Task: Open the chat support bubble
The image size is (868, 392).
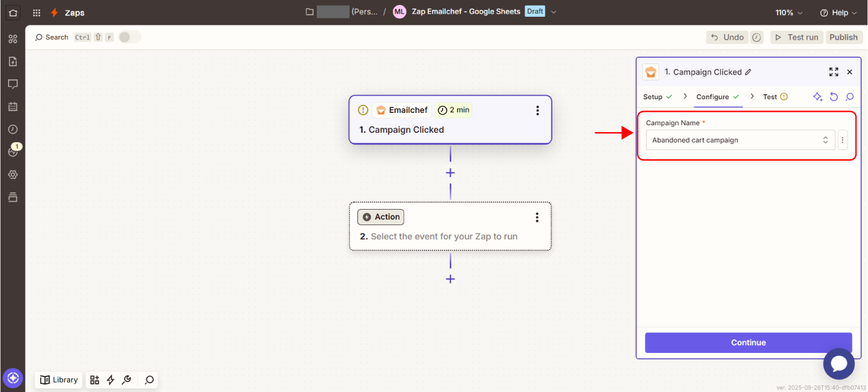Action: (838, 363)
